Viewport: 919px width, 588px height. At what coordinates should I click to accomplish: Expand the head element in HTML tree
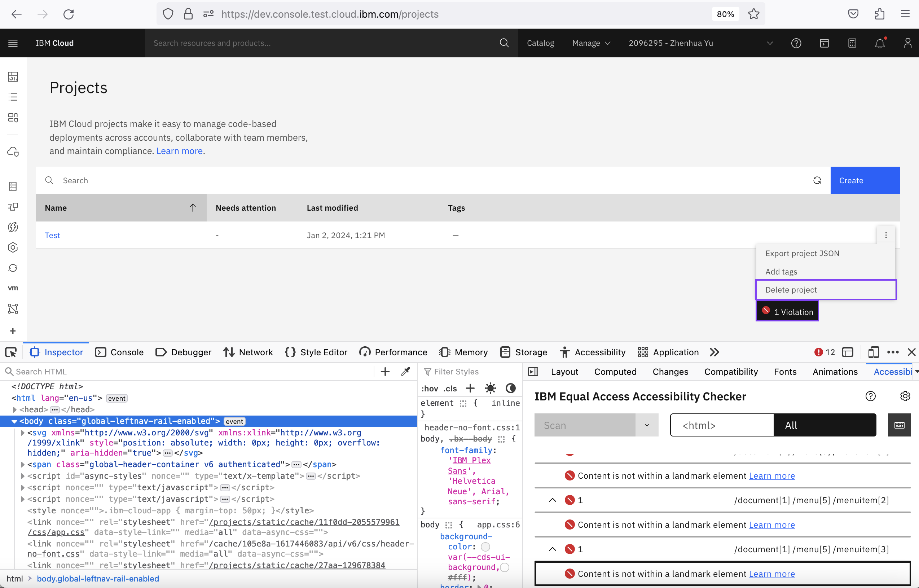click(14, 409)
